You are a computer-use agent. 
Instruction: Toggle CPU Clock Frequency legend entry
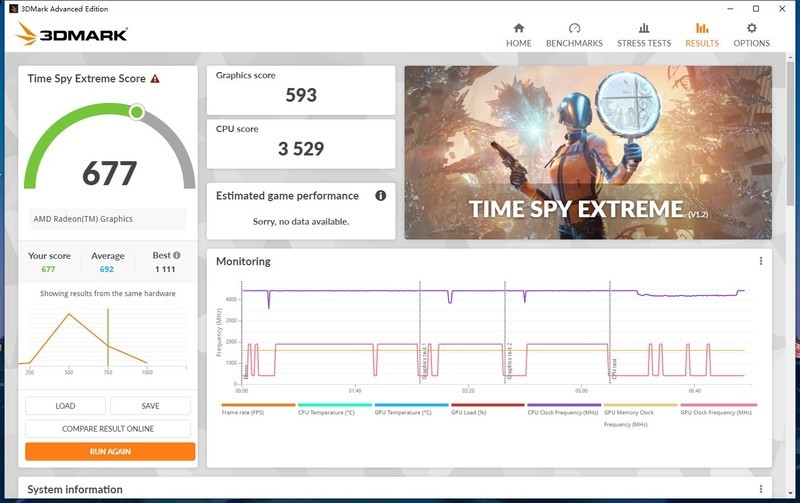click(x=564, y=409)
